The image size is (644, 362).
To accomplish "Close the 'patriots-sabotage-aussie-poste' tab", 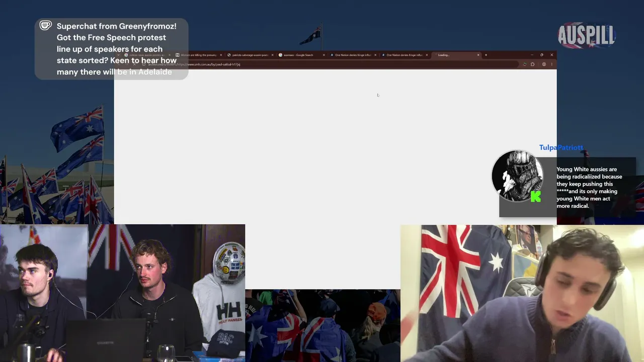I will pos(272,55).
